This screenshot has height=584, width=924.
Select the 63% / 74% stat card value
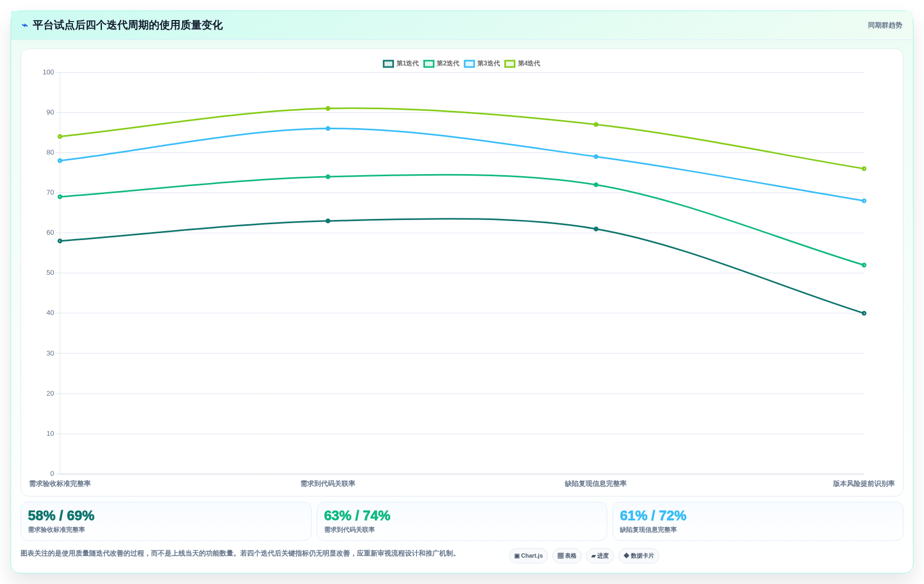coord(357,515)
